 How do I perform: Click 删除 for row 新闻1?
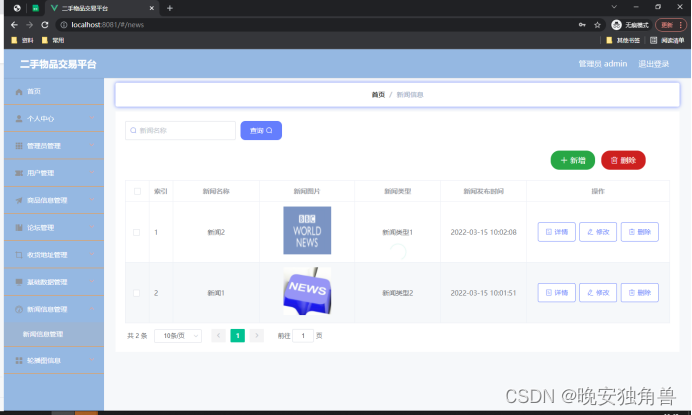click(639, 293)
